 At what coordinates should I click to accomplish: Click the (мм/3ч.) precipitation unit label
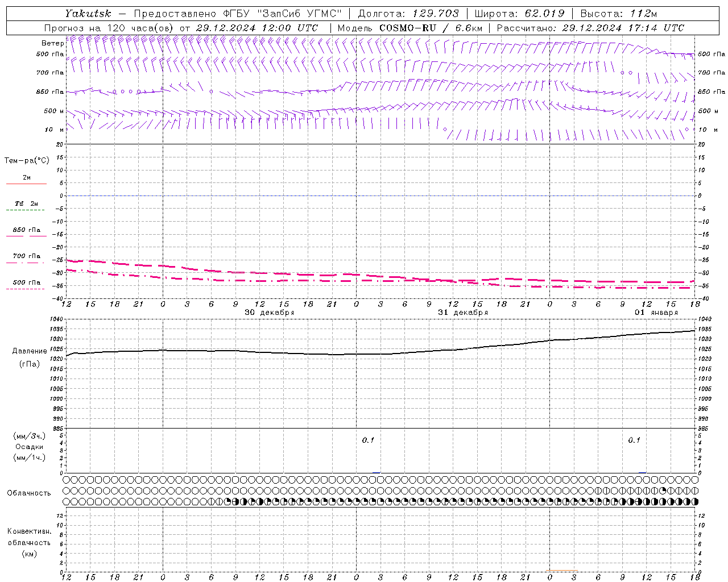point(30,436)
